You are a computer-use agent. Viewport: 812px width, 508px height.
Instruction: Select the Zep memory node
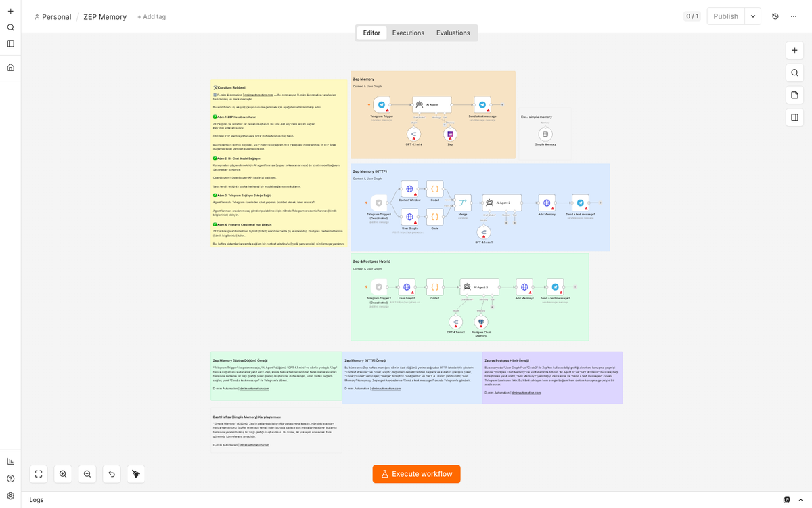point(450,134)
